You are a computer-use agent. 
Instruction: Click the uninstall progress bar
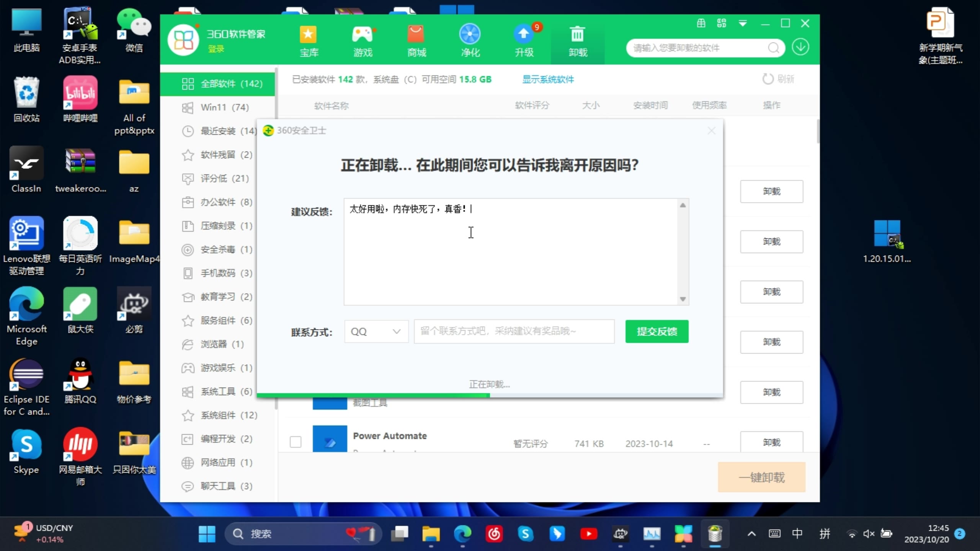490,395
